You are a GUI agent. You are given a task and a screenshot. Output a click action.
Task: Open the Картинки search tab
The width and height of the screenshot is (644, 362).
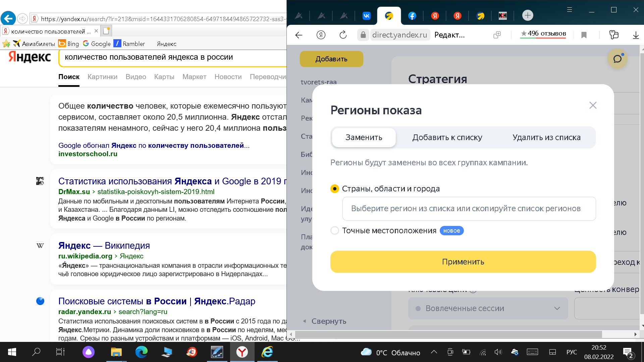(102, 77)
